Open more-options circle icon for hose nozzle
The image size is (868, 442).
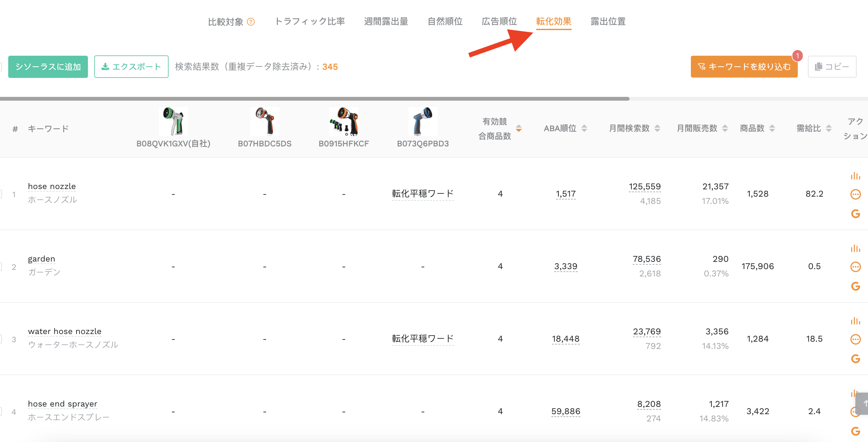click(x=855, y=194)
